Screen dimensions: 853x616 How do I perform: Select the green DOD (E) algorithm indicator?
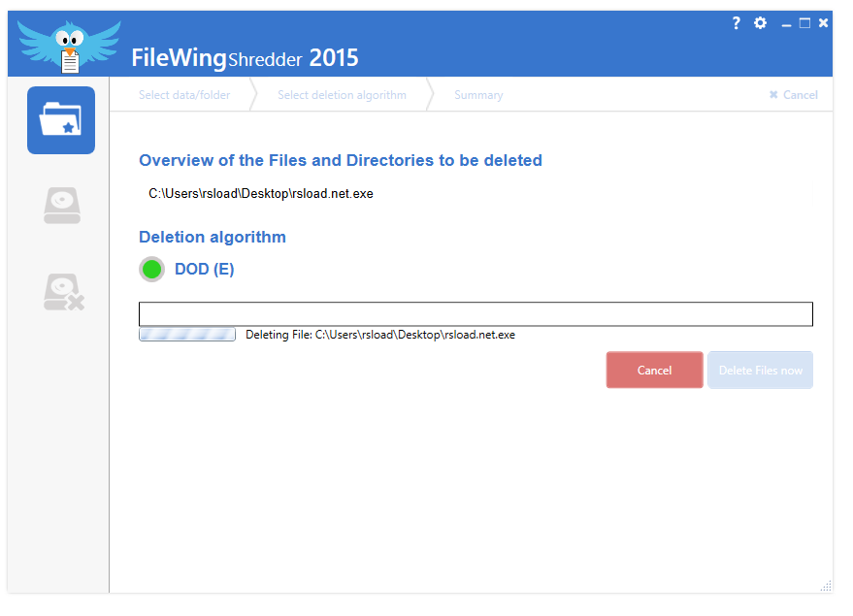tap(151, 270)
